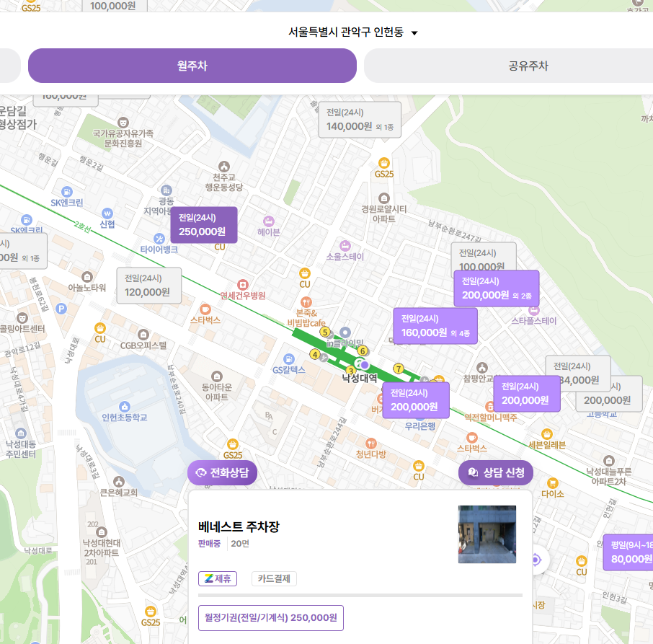Select the 250,000원 purple parking price marker
This screenshot has width=653, height=644.
[204, 225]
